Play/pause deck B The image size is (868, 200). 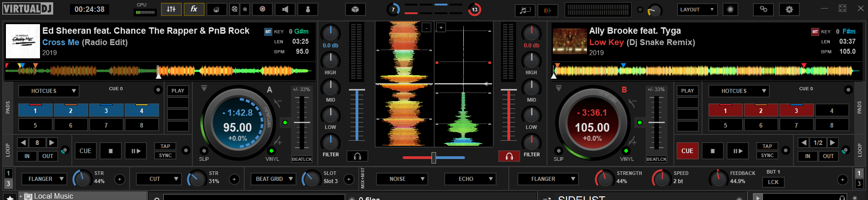click(738, 151)
